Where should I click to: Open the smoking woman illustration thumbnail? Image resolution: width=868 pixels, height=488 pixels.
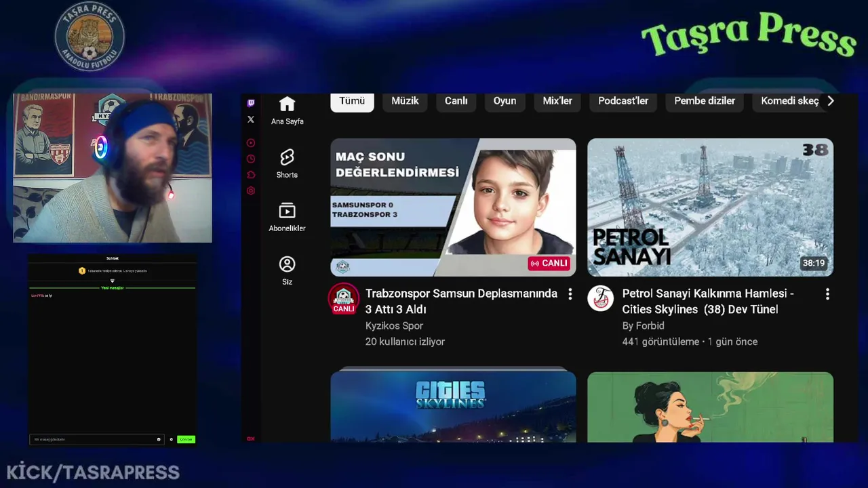(x=710, y=407)
